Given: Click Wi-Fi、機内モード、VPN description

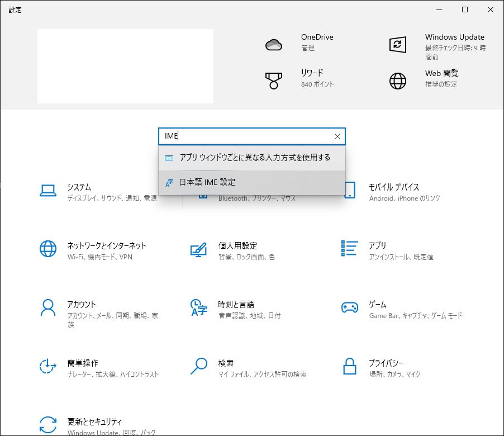Looking at the screenshot, I should pos(99,257).
